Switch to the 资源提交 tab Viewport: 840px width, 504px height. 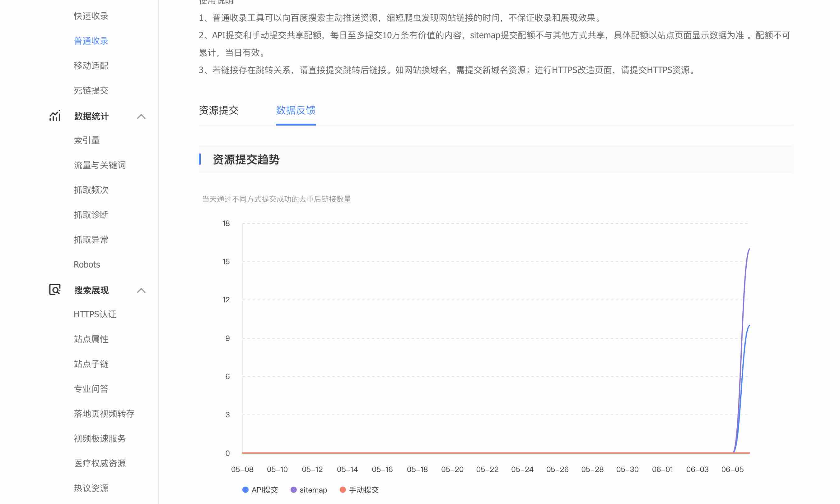click(x=219, y=110)
